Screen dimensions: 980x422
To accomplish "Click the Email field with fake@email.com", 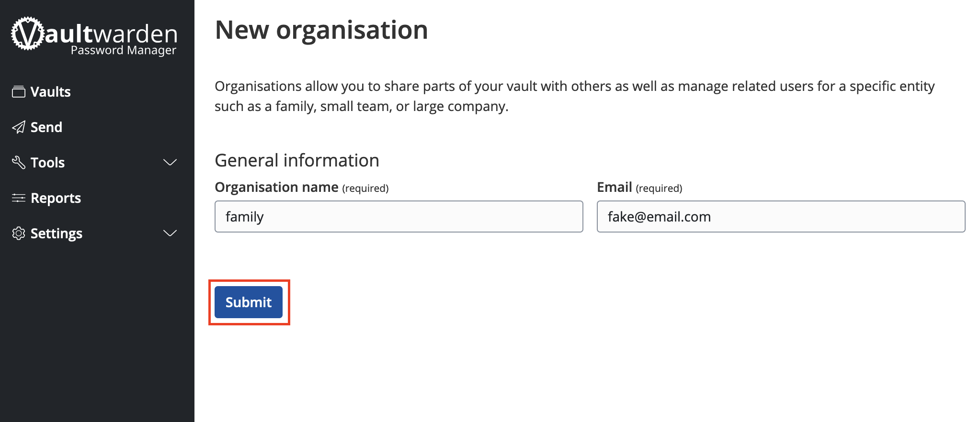I will pyautogui.click(x=781, y=216).
